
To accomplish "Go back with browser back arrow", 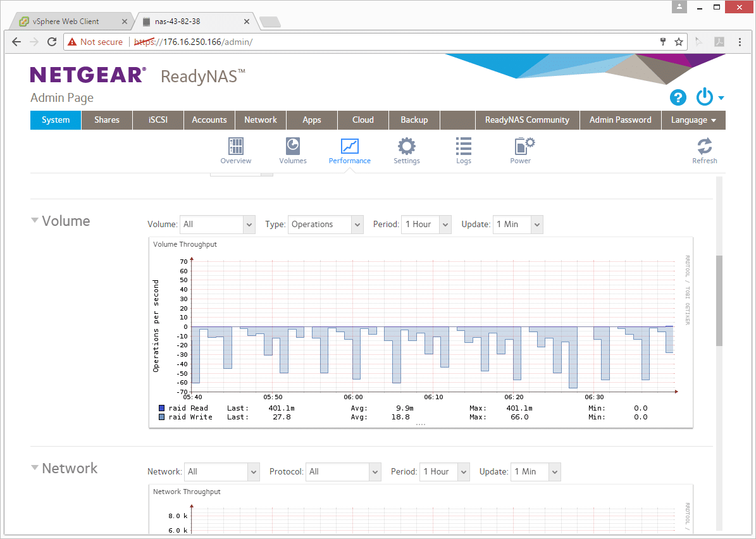I will pos(16,42).
